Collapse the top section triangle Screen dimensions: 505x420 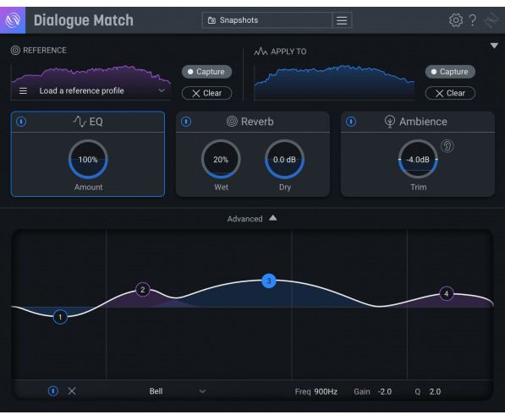(494, 46)
